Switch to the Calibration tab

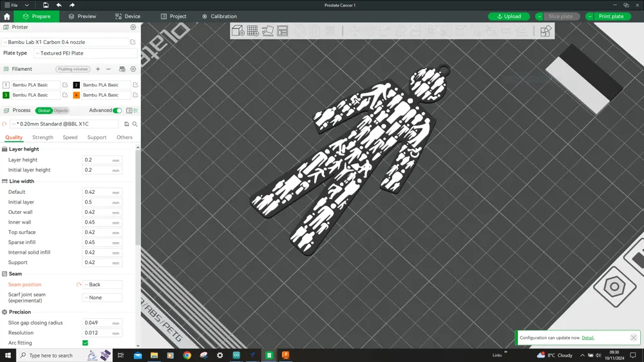[220, 17]
